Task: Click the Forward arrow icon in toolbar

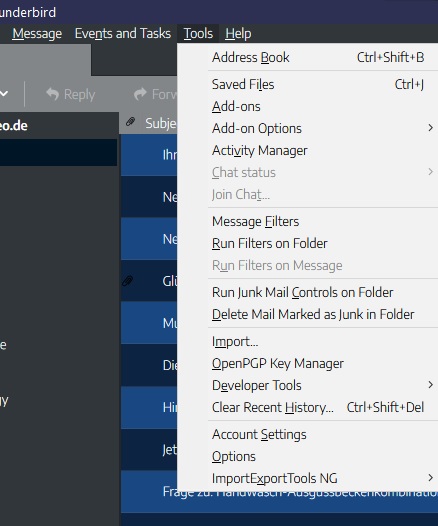Action: 140,94
